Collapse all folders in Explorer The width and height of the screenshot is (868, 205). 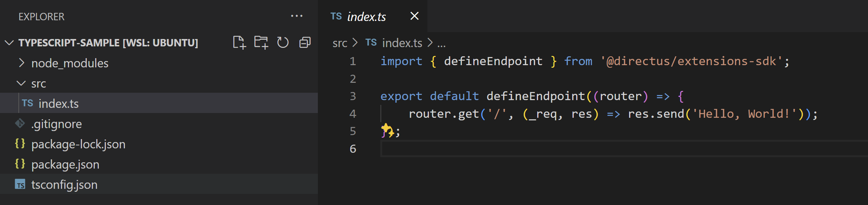(305, 43)
